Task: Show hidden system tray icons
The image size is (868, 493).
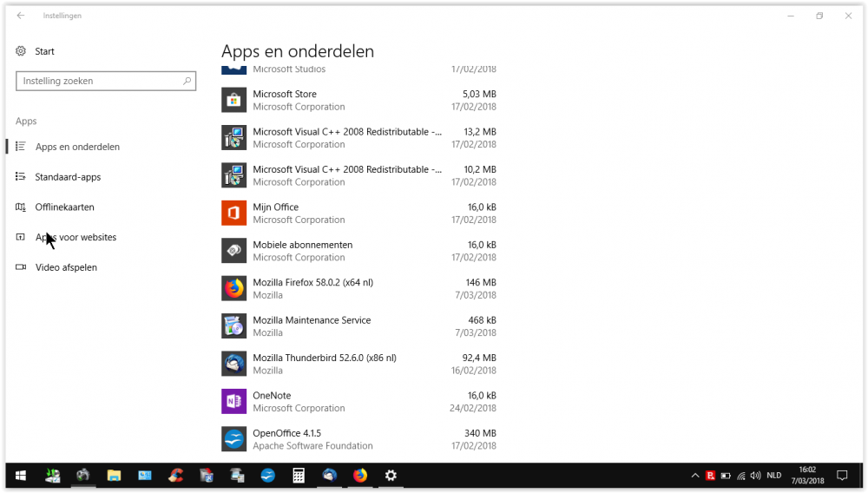Action: coord(695,476)
